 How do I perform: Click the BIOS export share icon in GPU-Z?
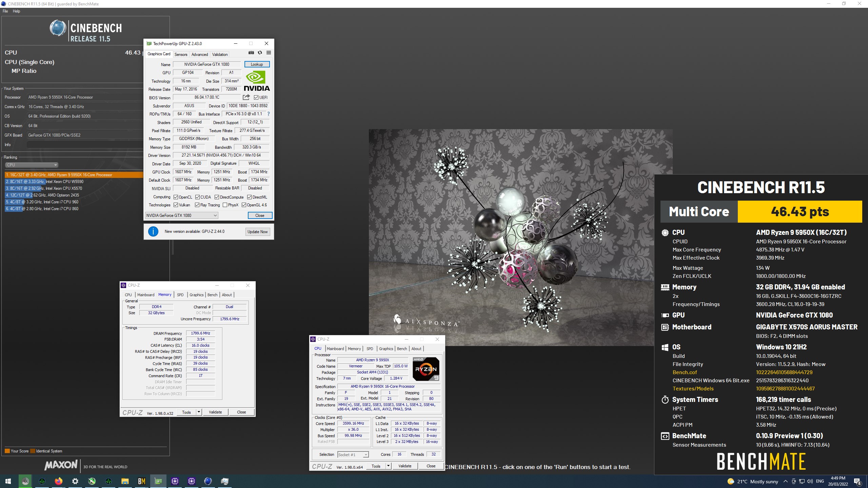[246, 97]
